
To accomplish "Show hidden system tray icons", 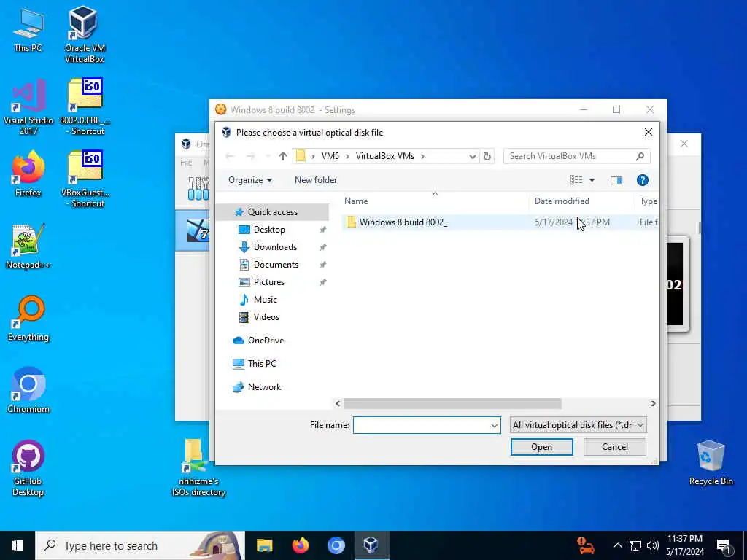I will coord(617,545).
